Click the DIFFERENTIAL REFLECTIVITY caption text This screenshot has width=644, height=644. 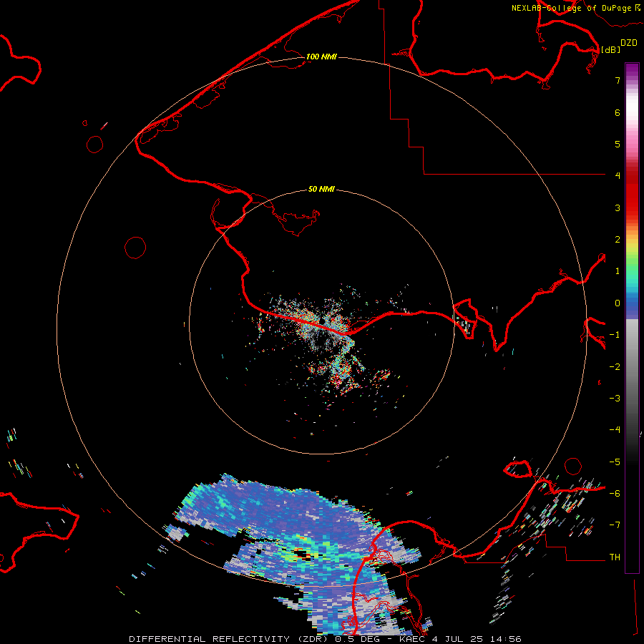(x=210, y=639)
